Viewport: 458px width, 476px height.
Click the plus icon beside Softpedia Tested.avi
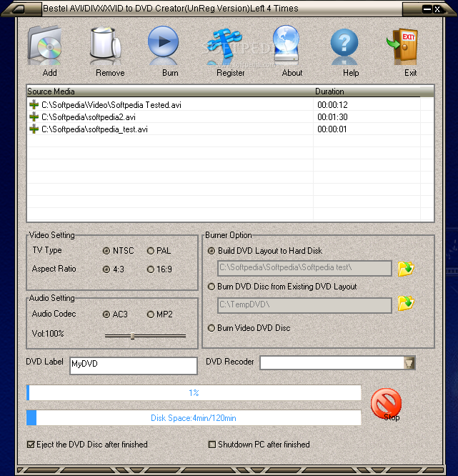[x=34, y=105]
